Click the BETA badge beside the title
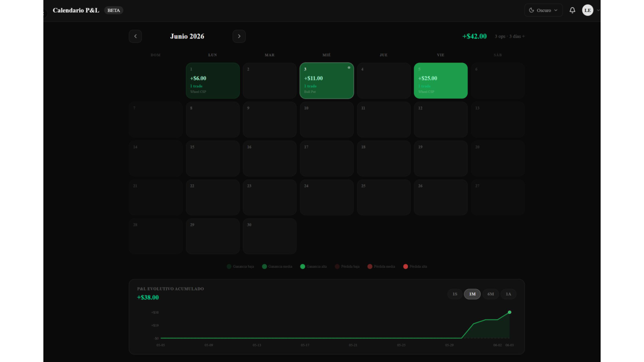Image resolution: width=644 pixels, height=362 pixels. pos(114,10)
